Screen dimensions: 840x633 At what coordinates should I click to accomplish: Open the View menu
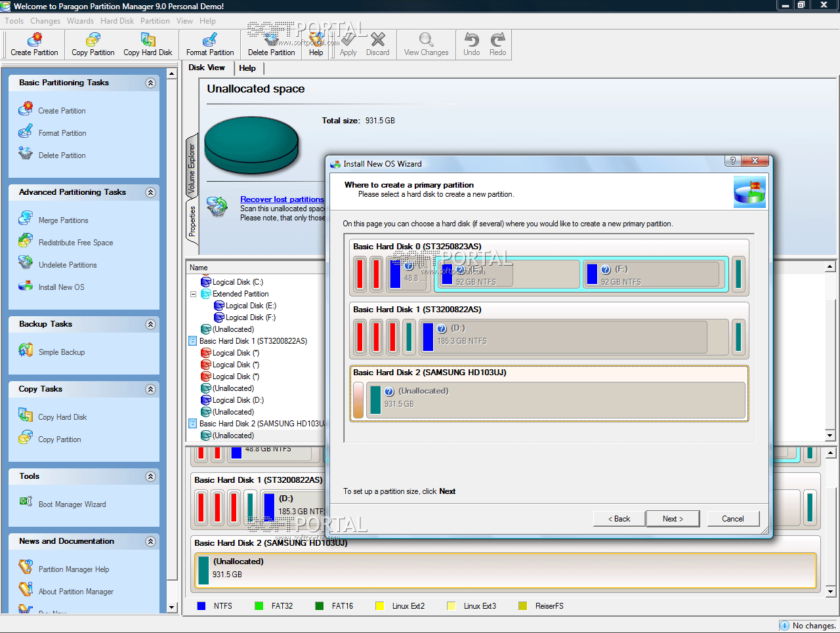pyautogui.click(x=184, y=21)
